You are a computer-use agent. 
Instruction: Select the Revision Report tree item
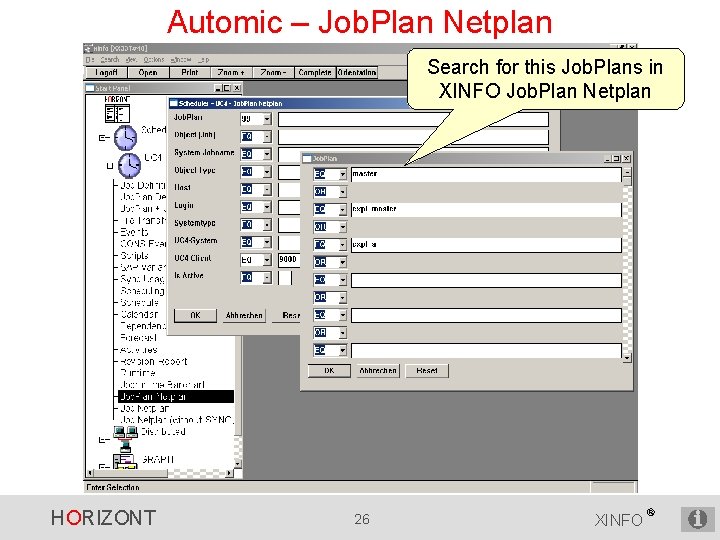coord(153,361)
